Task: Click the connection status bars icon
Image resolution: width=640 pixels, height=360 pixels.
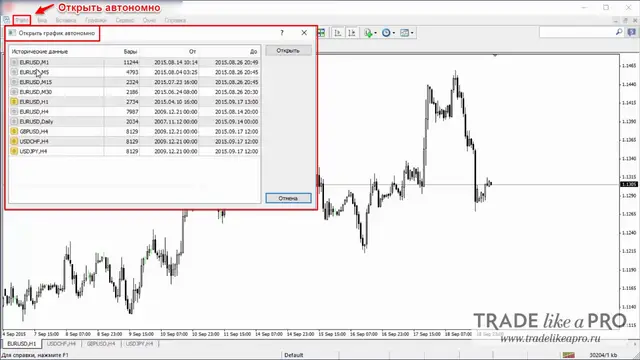Action: (x=569, y=355)
